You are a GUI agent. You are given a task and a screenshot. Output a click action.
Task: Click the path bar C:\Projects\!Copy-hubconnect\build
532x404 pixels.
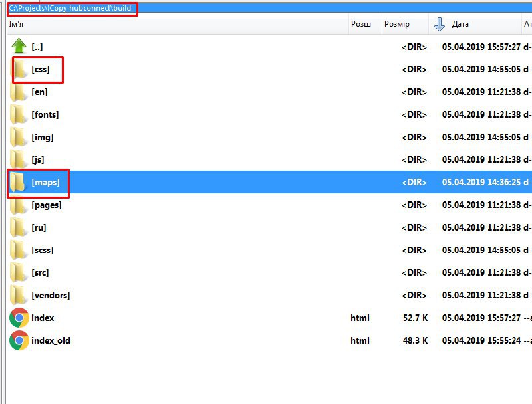(x=269, y=8)
